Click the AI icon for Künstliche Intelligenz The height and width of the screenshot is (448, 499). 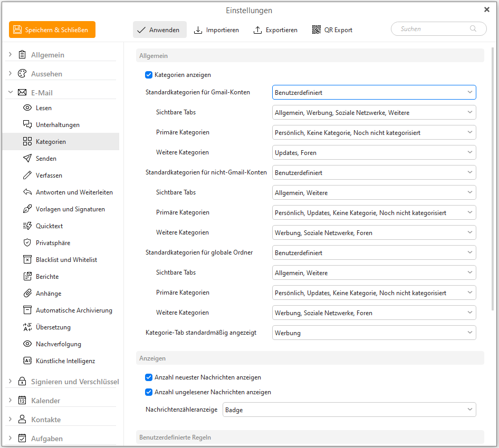point(27,361)
